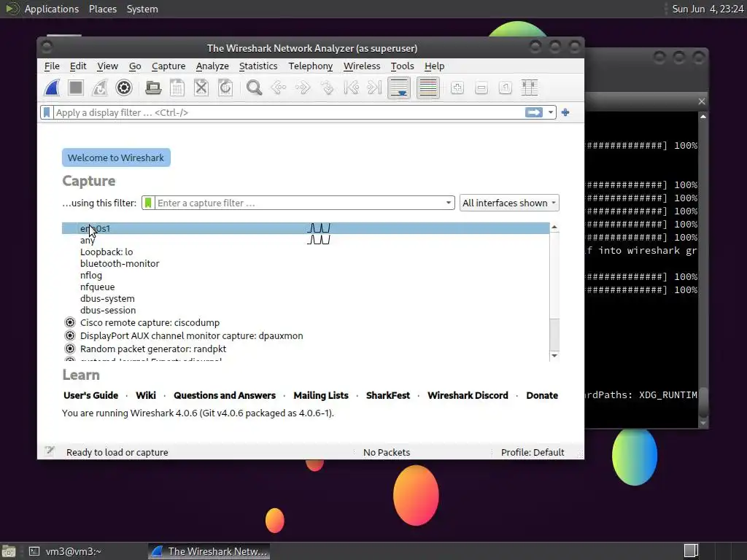Select the 'any' capture interface
Screen dimensions: 747x560
pyautogui.click(x=306, y=240)
